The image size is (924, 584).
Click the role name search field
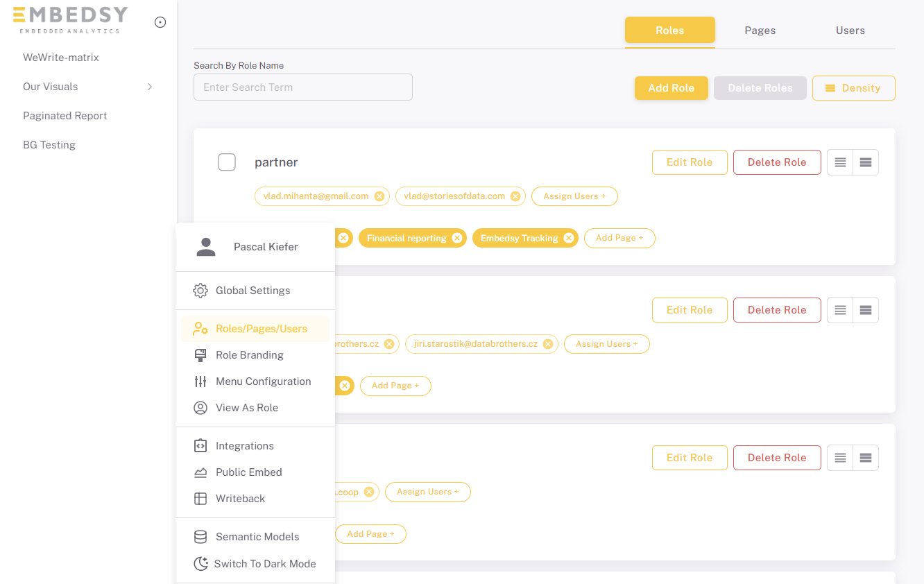pyautogui.click(x=302, y=87)
